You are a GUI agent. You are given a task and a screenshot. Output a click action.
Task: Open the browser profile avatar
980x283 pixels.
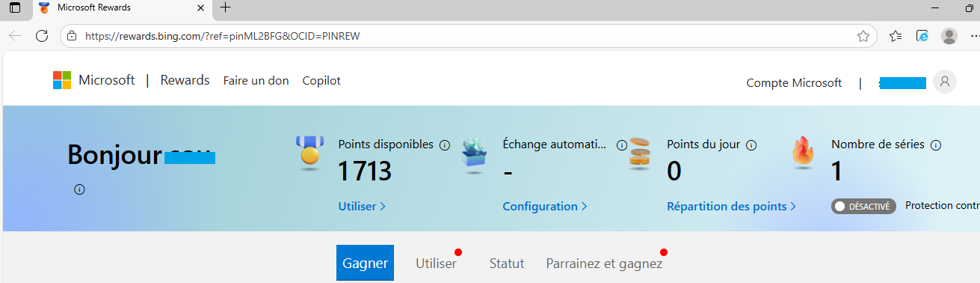[x=949, y=36]
